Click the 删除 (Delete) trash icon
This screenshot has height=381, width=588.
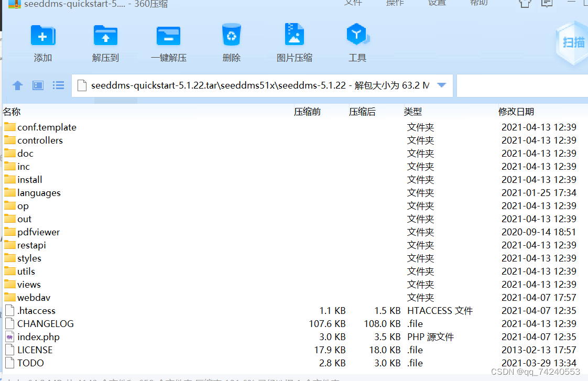coord(232,35)
